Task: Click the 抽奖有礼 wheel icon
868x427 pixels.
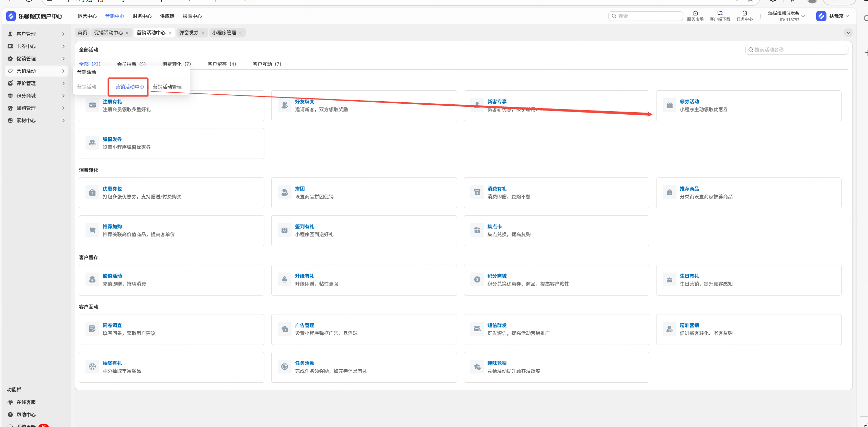Action: pos(92,367)
